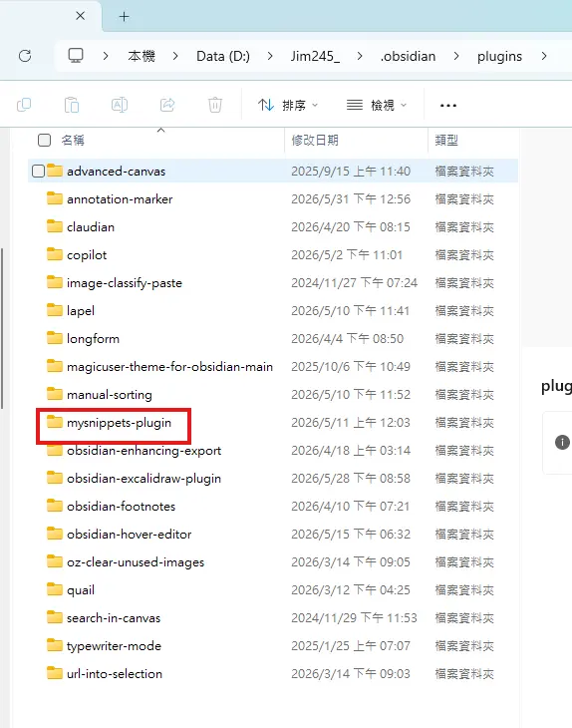The image size is (572, 728).
Task: Select the magicuser-theme-for-obsidian-main folder name
Action: click(x=169, y=367)
